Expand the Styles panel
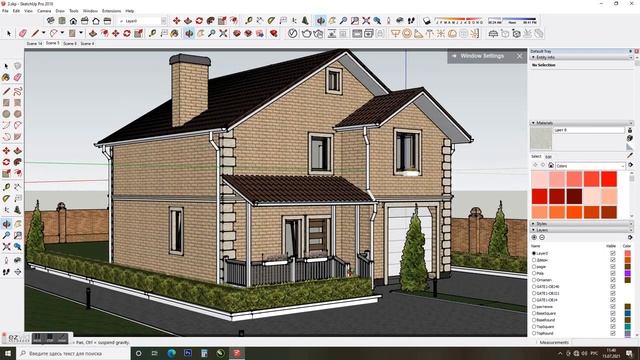The height and width of the screenshot is (360, 640). pos(533,224)
